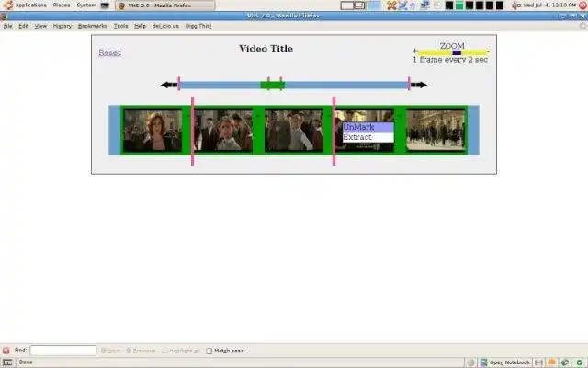Image resolution: width=588 pixels, height=368 pixels.
Task: Open the Tools menu
Action: (x=120, y=26)
